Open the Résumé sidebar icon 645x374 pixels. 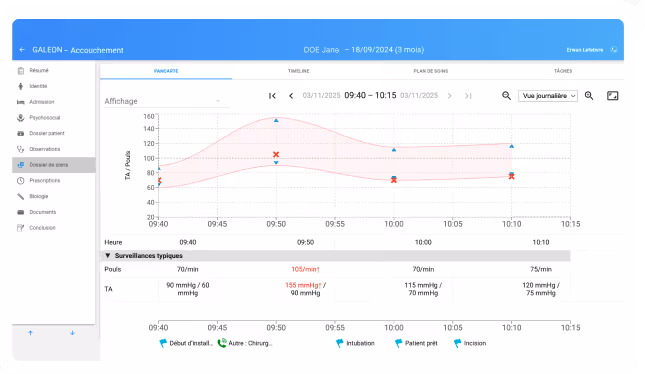pos(21,71)
